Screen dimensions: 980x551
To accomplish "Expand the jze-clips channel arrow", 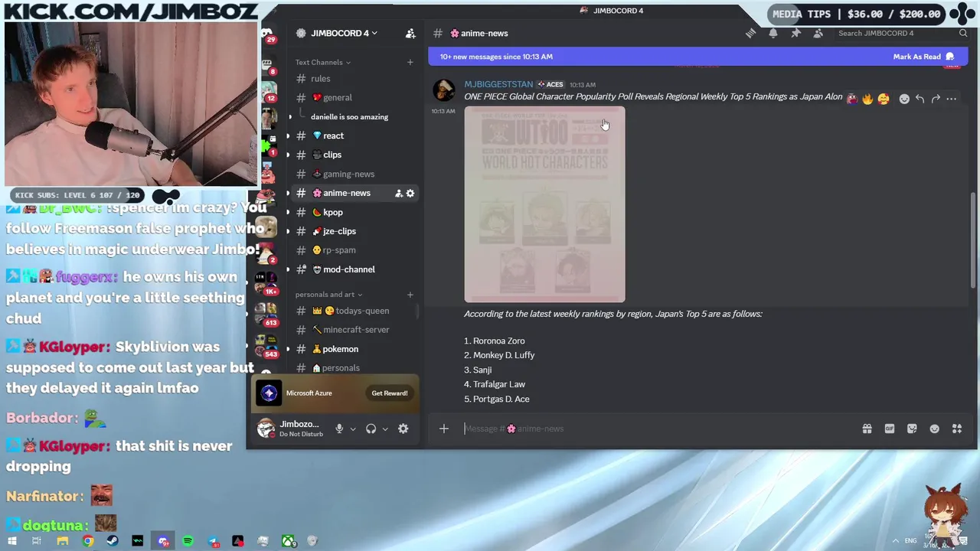I will pos(289,231).
